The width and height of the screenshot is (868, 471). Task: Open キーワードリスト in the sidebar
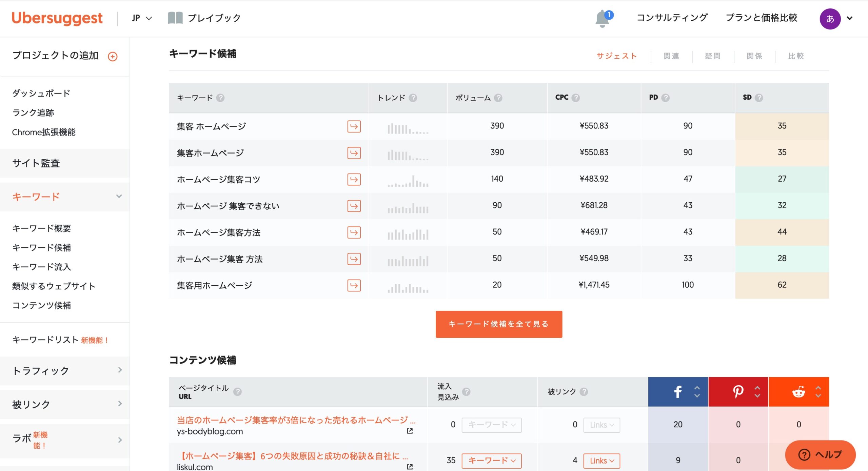pyautogui.click(x=45, y=340)
